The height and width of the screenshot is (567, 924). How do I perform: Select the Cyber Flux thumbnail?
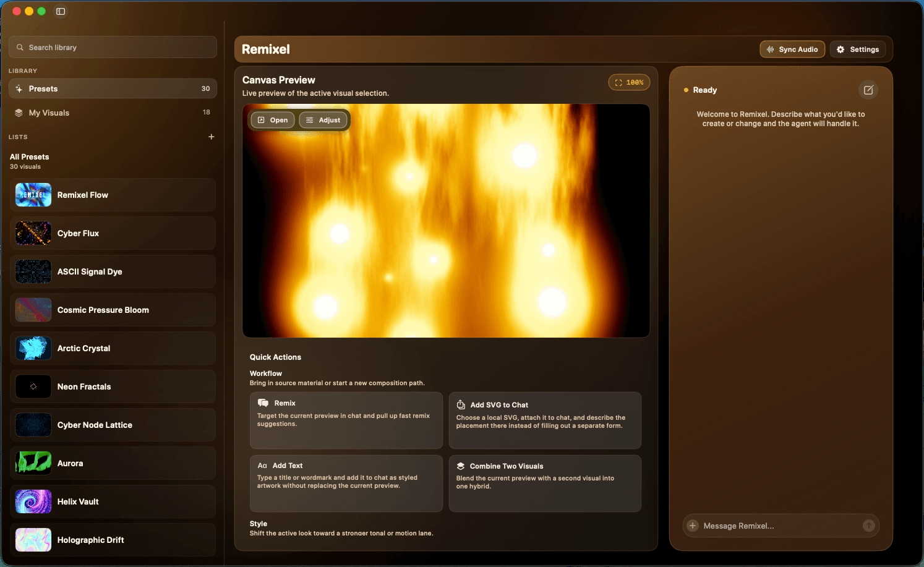(x=33, y=233)
